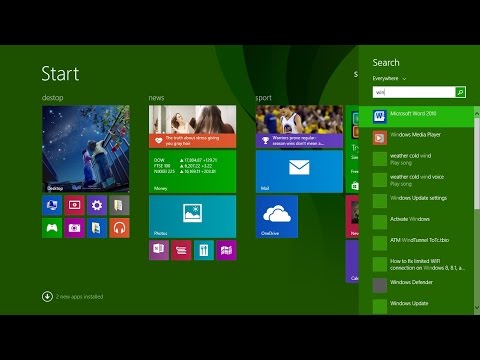Open the OneNote tile
This screenshot has width=480, height=360.
pos(159,250)
